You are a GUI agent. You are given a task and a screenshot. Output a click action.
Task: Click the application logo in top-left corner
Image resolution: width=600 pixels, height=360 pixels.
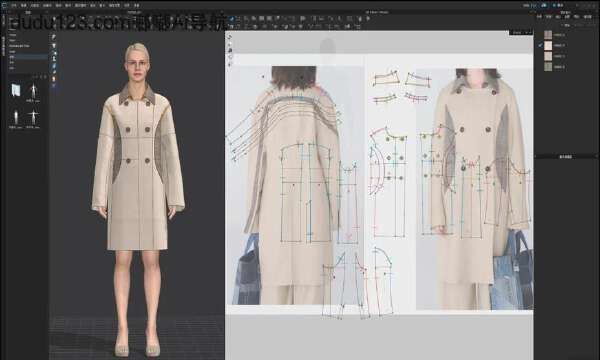coord(5,5)
